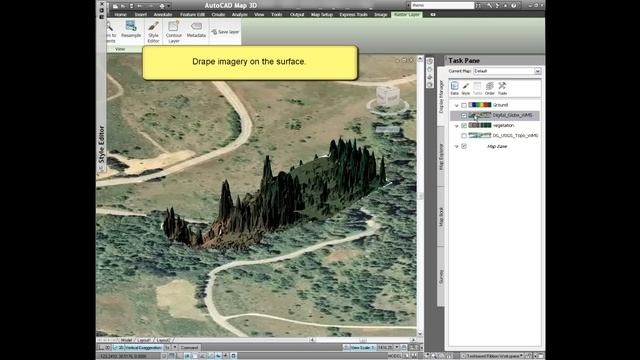Toggle the DG_USGS_Topo_WMS layer checkbox
Image resolution: width=640 pixels, height=360 pixels.
point(464,136)
